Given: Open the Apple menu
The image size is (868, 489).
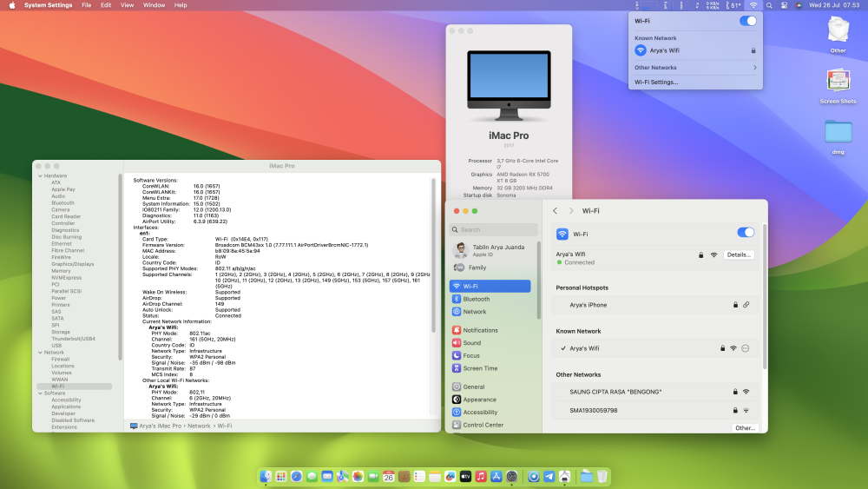Looking at the screenshot, I should pyautogui.click(x=11, y=5).
